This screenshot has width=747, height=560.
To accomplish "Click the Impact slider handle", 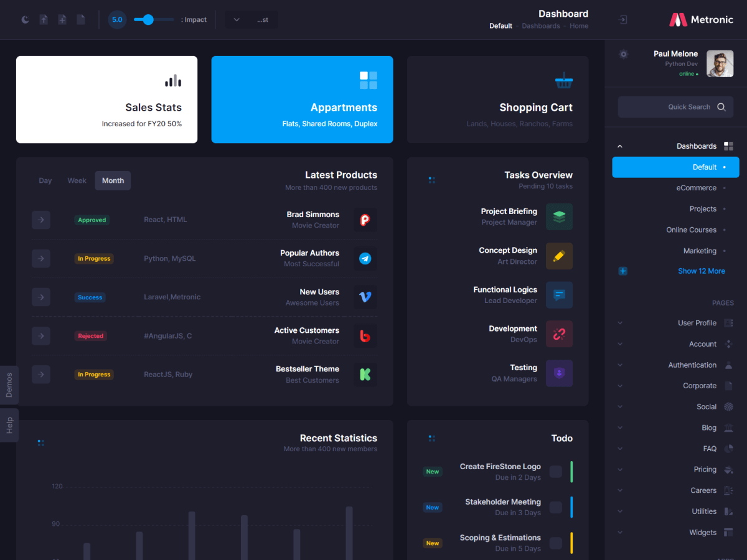I will (x=148, y=20).
